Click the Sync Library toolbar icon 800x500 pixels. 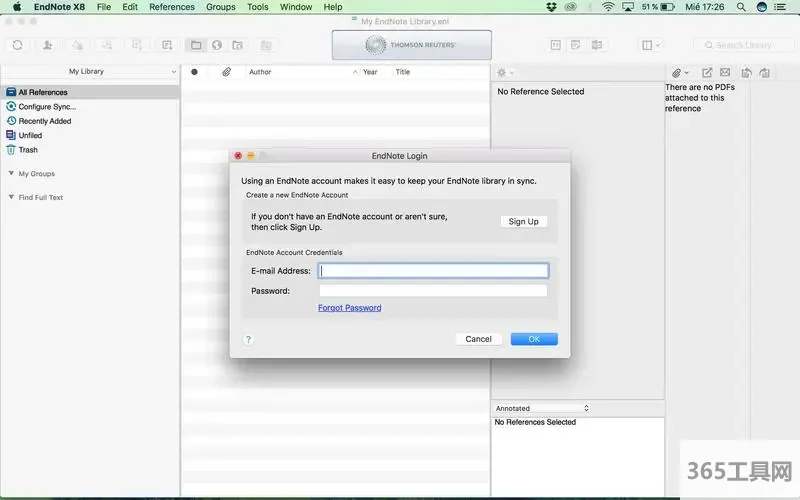[x=17, y=45]
